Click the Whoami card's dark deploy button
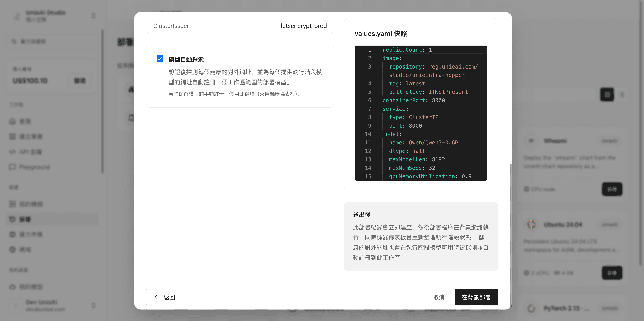The height and width of the screenshot is (321, 644). click(612, 189)
